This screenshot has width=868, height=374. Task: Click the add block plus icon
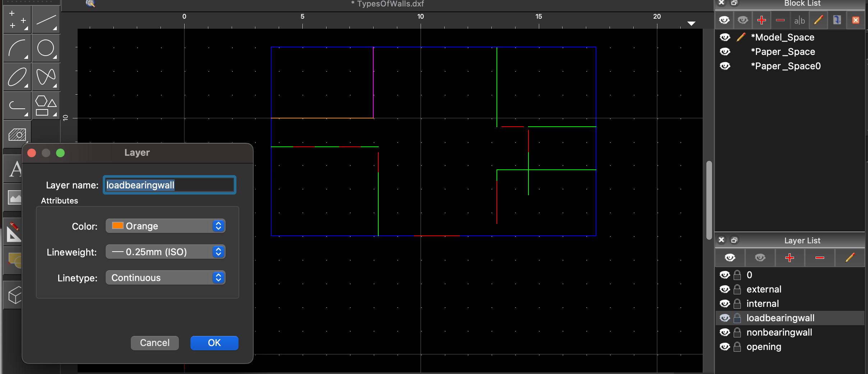coord(761,20)
